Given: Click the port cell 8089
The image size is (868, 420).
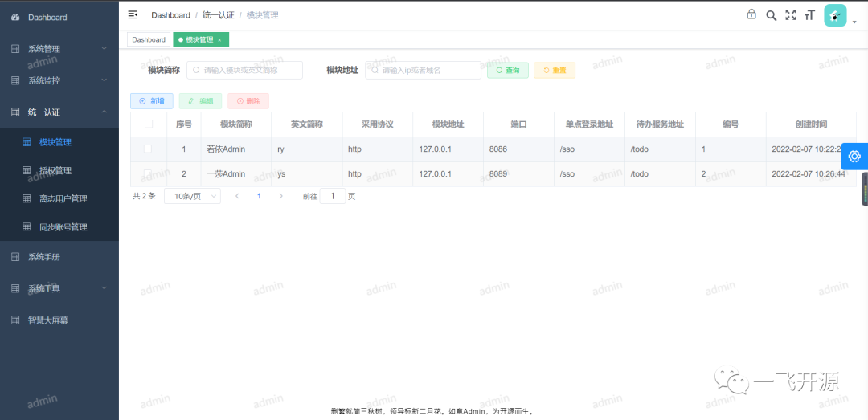Looking at the screenshot, I should click(x=518, y=173).
